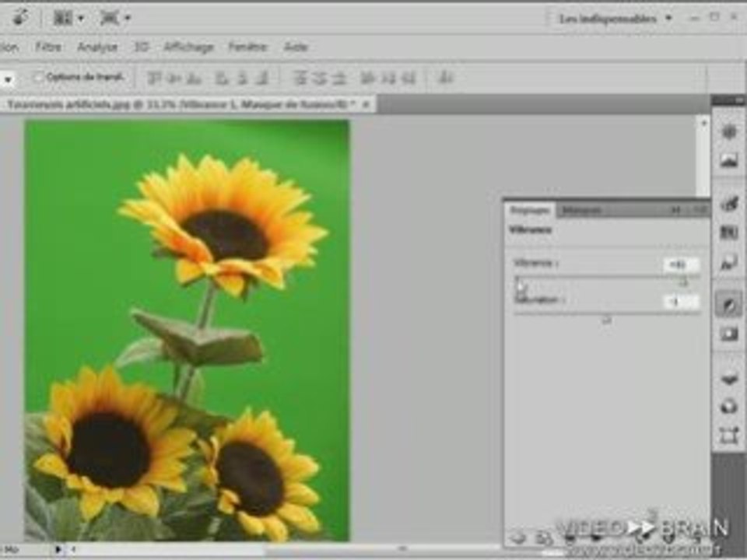Open the Affichage menu
The width and height of the screenshot is (747, 560).
point(188,47)
